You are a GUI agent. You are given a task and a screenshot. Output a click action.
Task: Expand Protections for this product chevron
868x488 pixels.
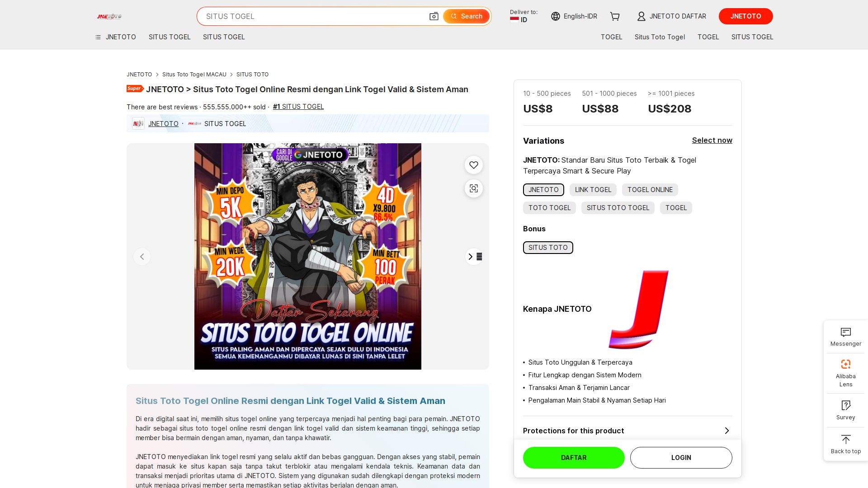pos(726,431)
